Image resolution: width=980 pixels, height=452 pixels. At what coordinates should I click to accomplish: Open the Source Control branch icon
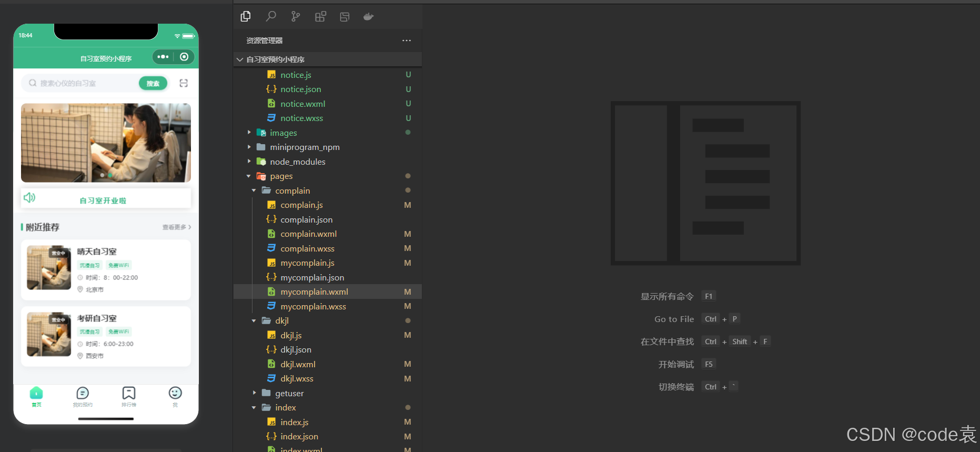[296, 17]
